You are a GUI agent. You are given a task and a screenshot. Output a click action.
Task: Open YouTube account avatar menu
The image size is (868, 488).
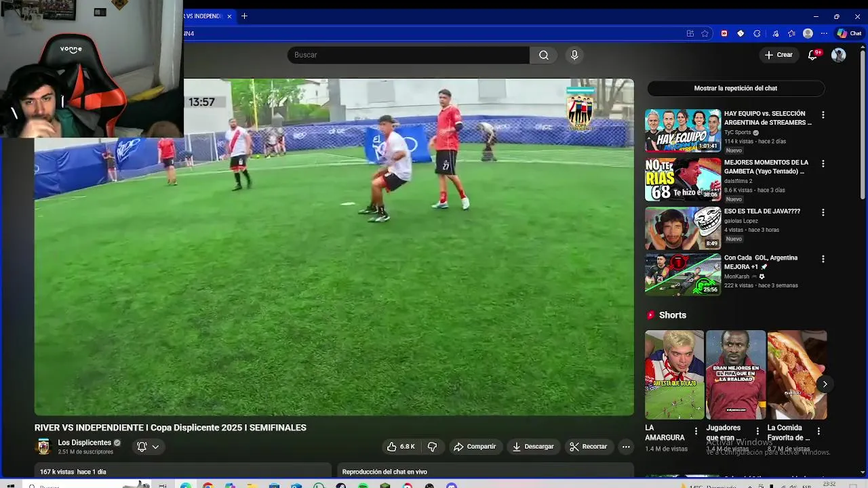(x=839, y=55)
